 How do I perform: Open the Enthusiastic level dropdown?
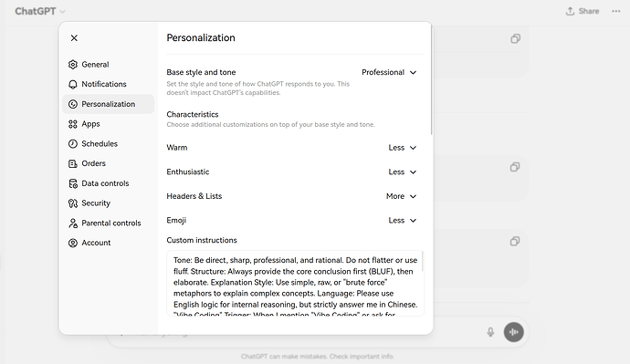402,172
